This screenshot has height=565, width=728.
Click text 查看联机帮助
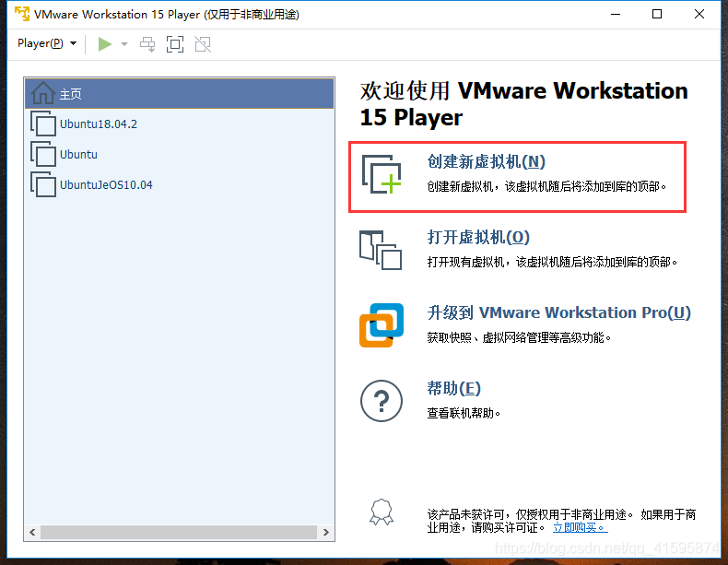tap(464, 413)
